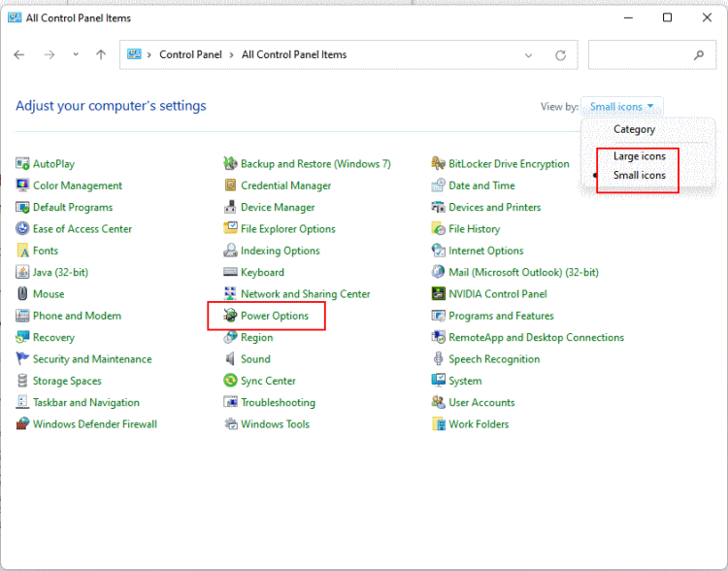
Task: Click the Ease of Access Center icon
Action: pos(23,229)
